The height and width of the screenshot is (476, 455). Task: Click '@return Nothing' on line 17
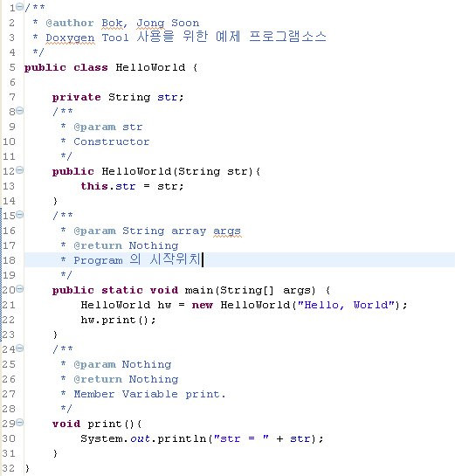tap(126, 245)
